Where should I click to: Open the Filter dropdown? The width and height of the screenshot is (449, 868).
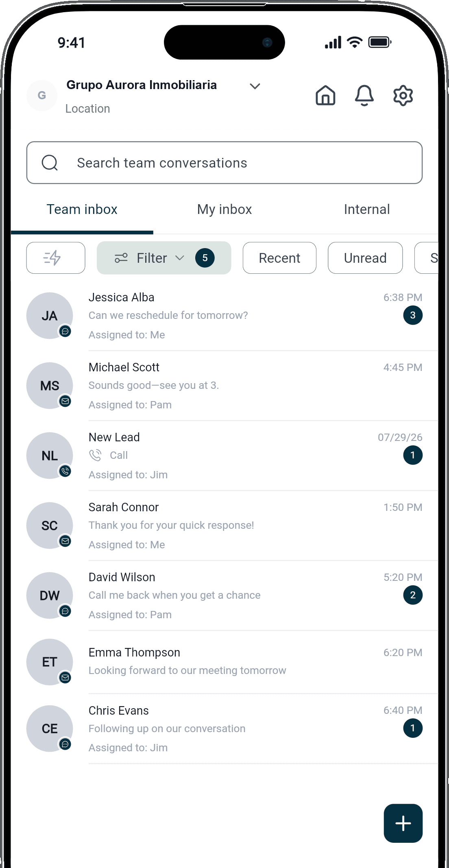(164, 258)
